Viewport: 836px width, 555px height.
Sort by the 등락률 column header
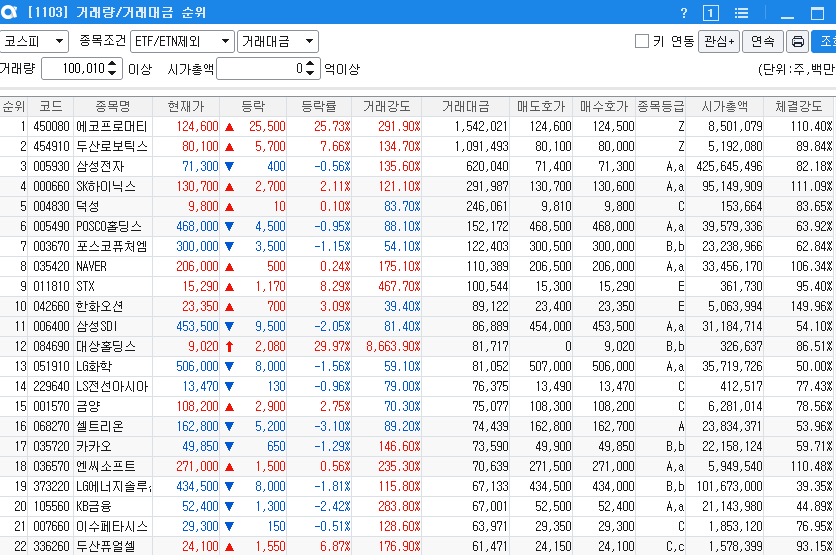coord(319,107)
